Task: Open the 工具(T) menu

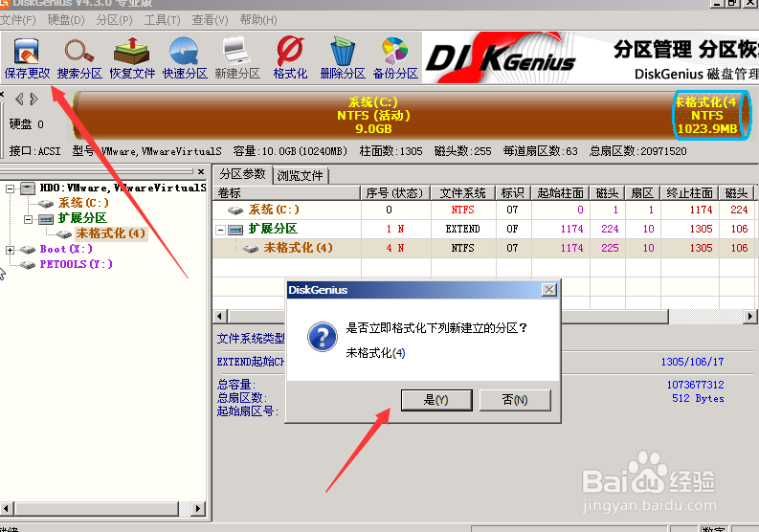Action: [162, 20]
